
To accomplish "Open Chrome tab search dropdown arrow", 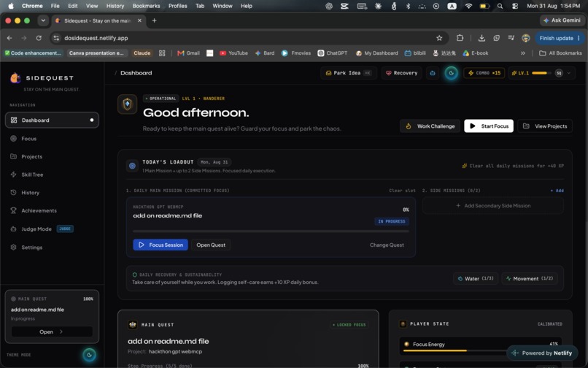I will tap(43, 20).
